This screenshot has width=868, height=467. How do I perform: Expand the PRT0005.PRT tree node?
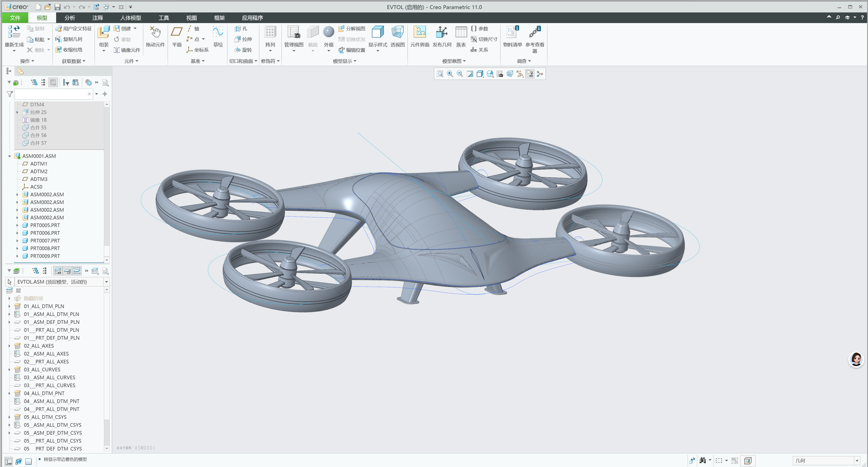click(x=17, y=225)
